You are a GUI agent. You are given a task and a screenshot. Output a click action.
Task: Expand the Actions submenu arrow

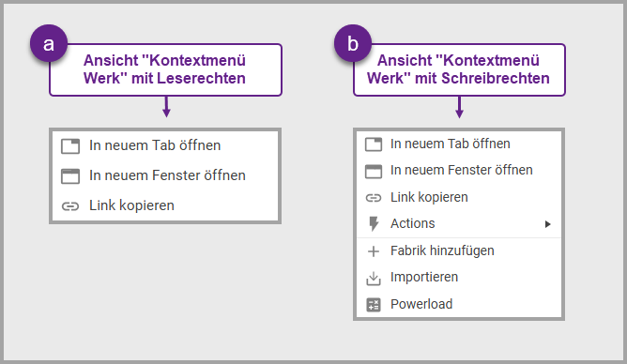click(x=548, y=224)
